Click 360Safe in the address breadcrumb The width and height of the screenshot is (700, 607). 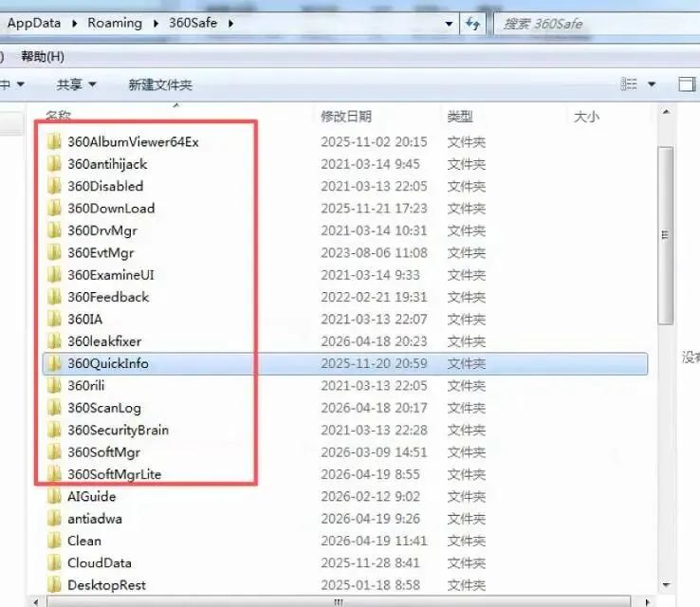pos(193,23)
